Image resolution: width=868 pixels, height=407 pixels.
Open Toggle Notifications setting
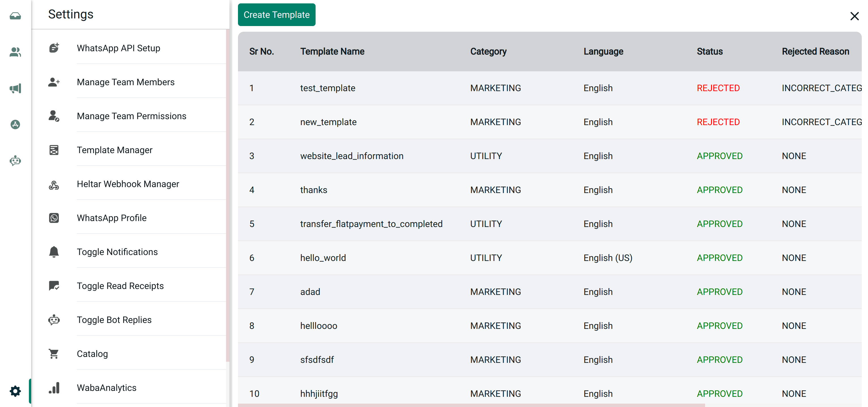[x=117, y=252]
